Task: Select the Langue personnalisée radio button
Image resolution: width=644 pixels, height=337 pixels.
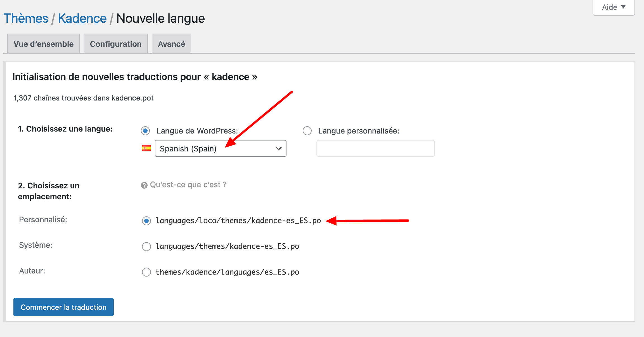Action: 307,131
